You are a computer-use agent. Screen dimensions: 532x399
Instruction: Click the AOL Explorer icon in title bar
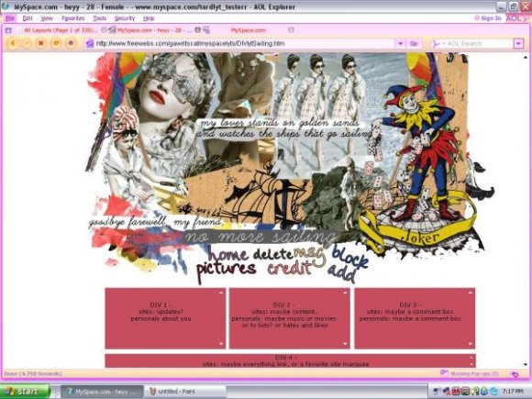point(6,6)
